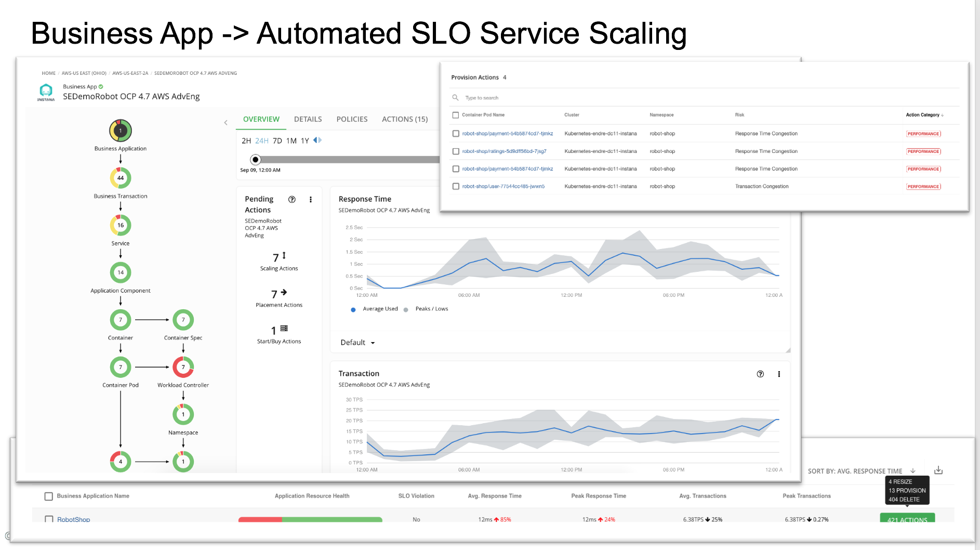The image size is (980, 550).
Task: Go to HOME breadcrumb
Action: (x=48, y=73)
